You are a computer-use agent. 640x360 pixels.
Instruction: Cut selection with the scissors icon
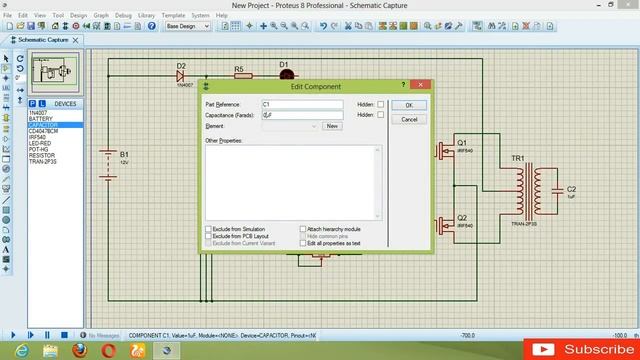click(348, 26)
